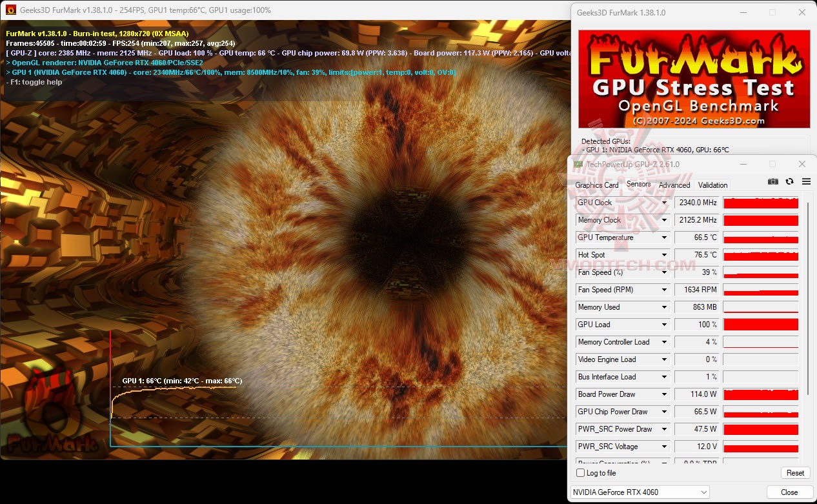The image size is (817, 504).
Task: Click the PWR_SRC Voltage value 12.0 V
Action: coord(697,447)
